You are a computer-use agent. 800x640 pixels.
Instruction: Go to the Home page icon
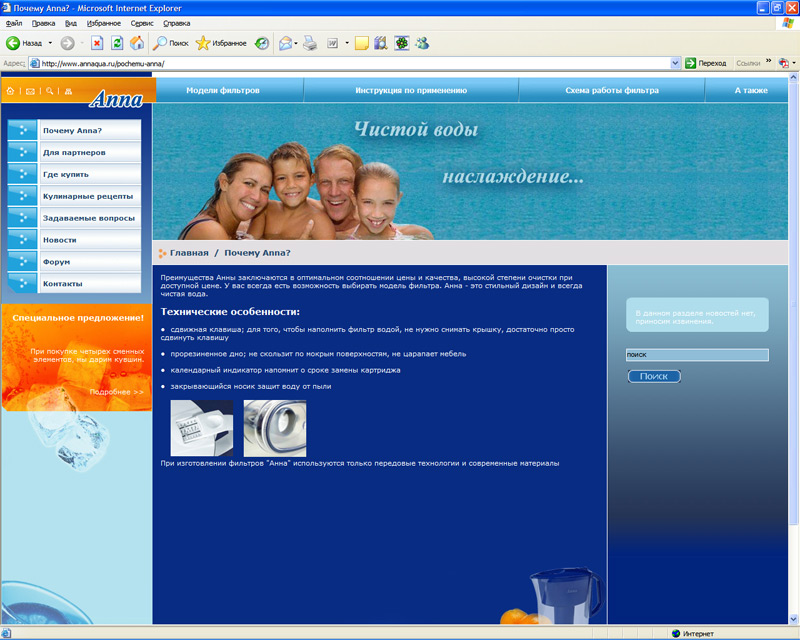coord(137,43)
